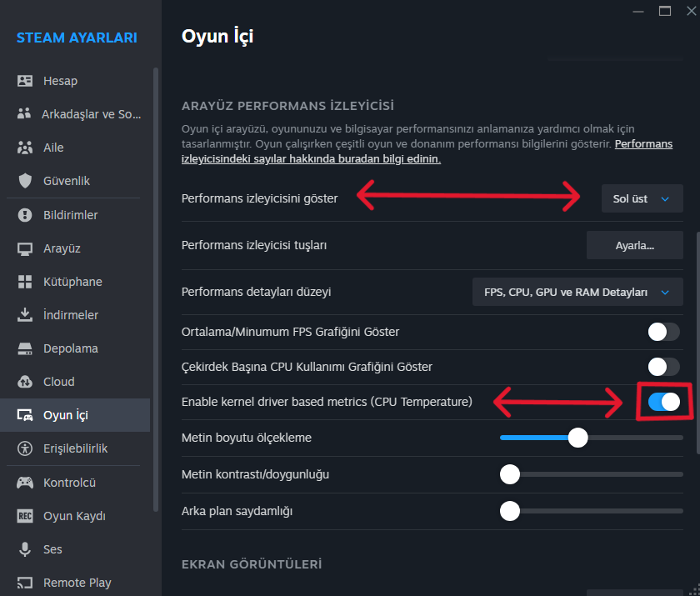Click the sidebar vertical scrollbar
The image size is (700, 596).
(155, 289)
